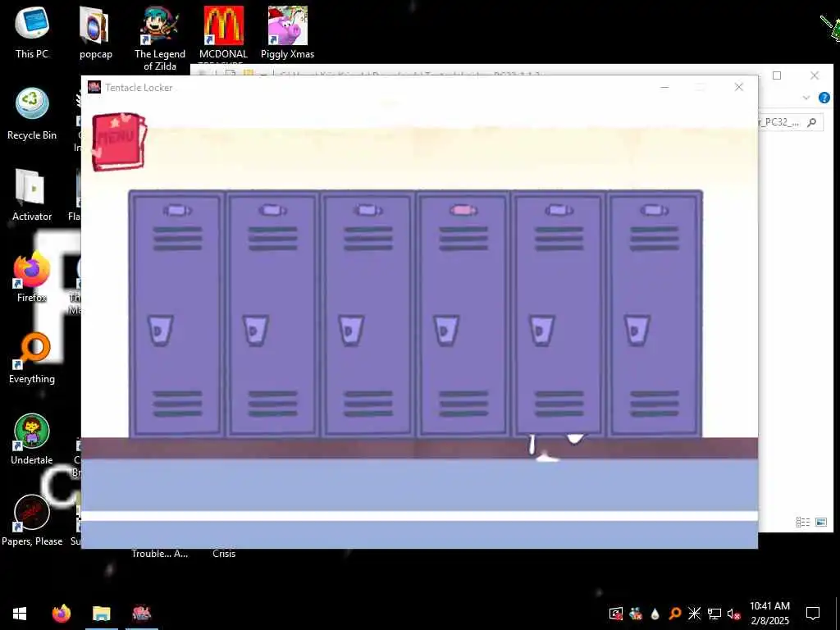Click the Everything magnifier tray icon
Image resolution: width=840 pixels, height=630 pixels.
tap(674, 614)
